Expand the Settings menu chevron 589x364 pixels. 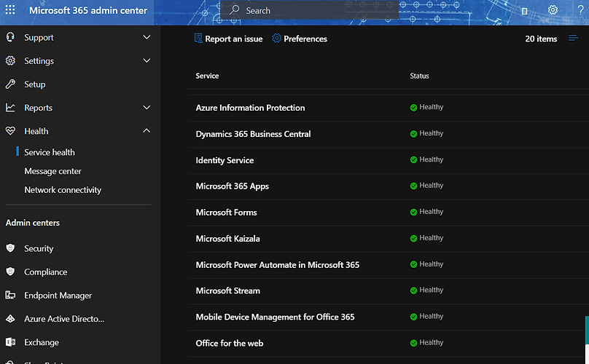click(147, 60)
